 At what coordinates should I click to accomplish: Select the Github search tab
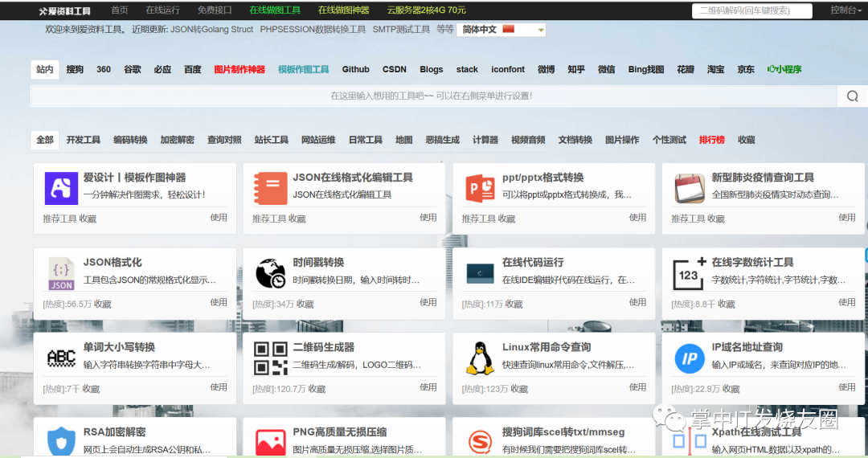[x=355, y=69]
